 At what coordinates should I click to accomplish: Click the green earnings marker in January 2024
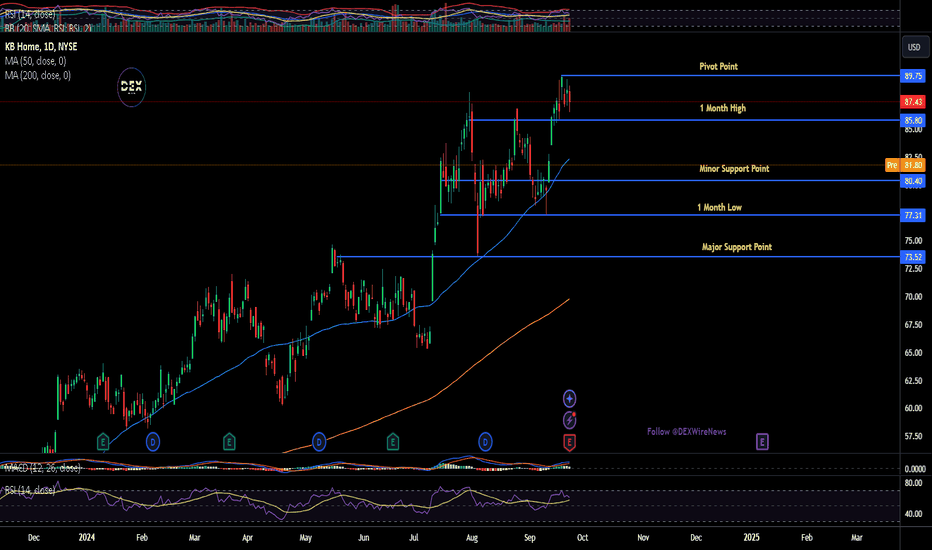coord(103,442)
